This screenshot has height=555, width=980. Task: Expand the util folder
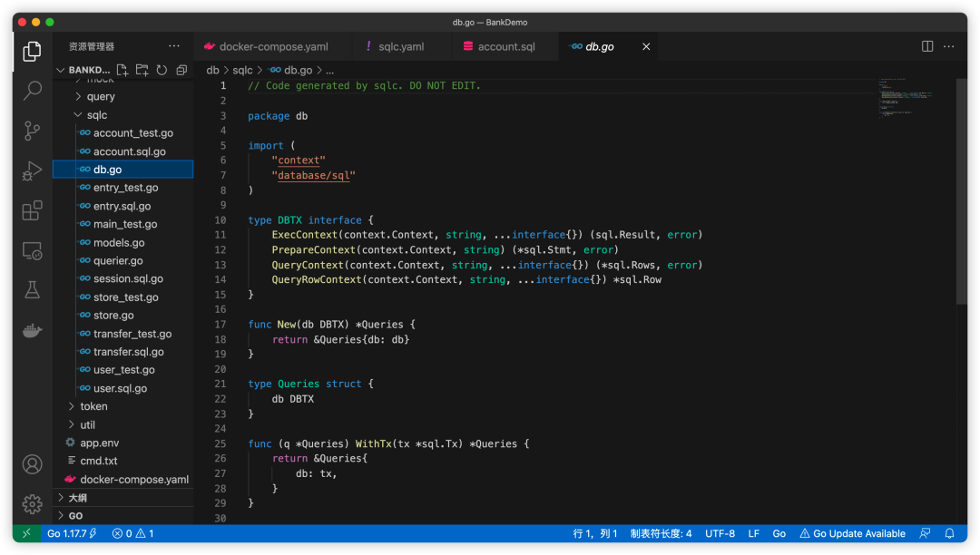point(123,425)
